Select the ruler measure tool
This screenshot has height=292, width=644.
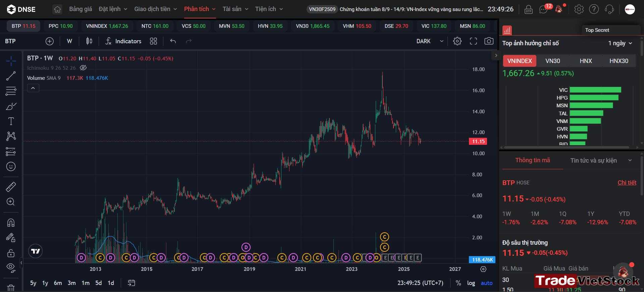[11, 187]
